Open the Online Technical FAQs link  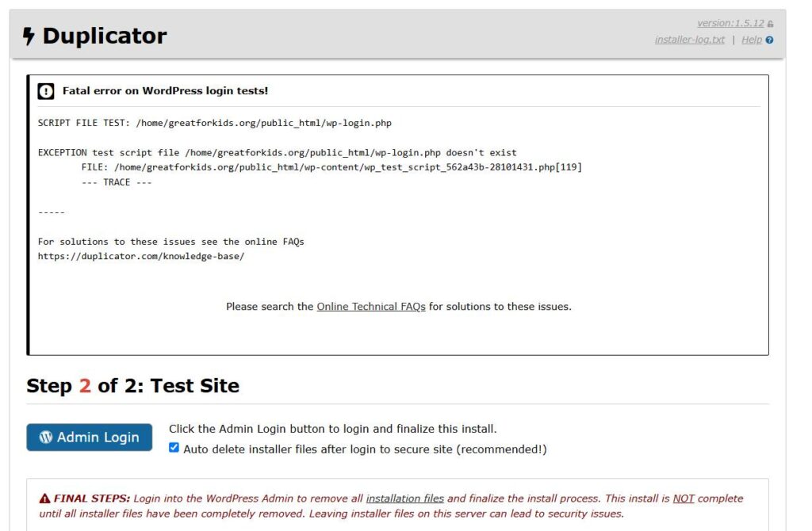pos(371,307)
